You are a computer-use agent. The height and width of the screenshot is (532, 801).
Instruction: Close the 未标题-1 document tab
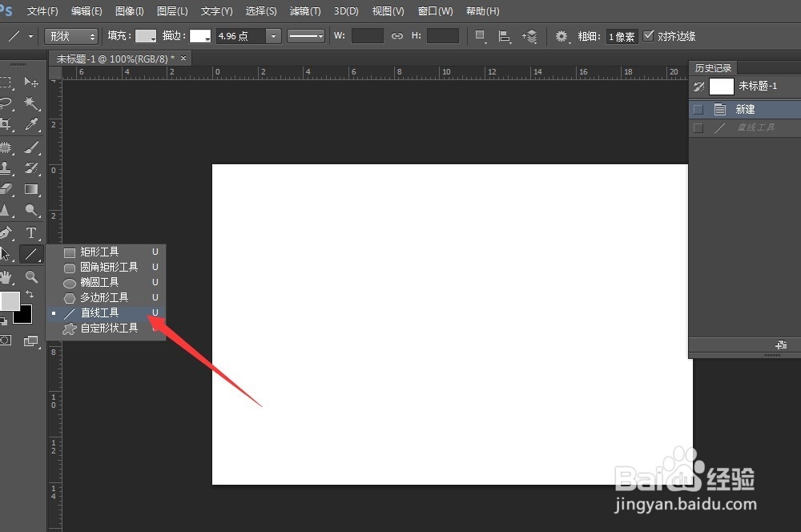pyautogui.click(x=183, y=58)
